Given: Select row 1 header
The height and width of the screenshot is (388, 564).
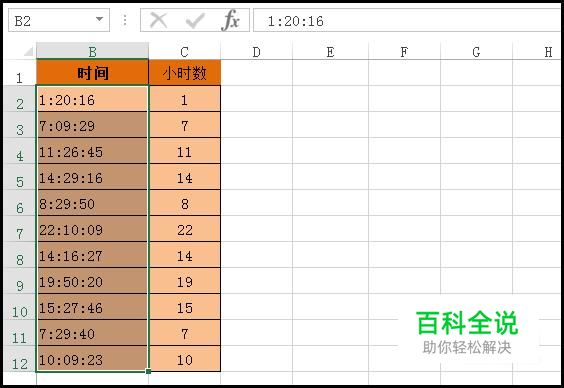Looking at the screenshot, I should tap(19, 73).
